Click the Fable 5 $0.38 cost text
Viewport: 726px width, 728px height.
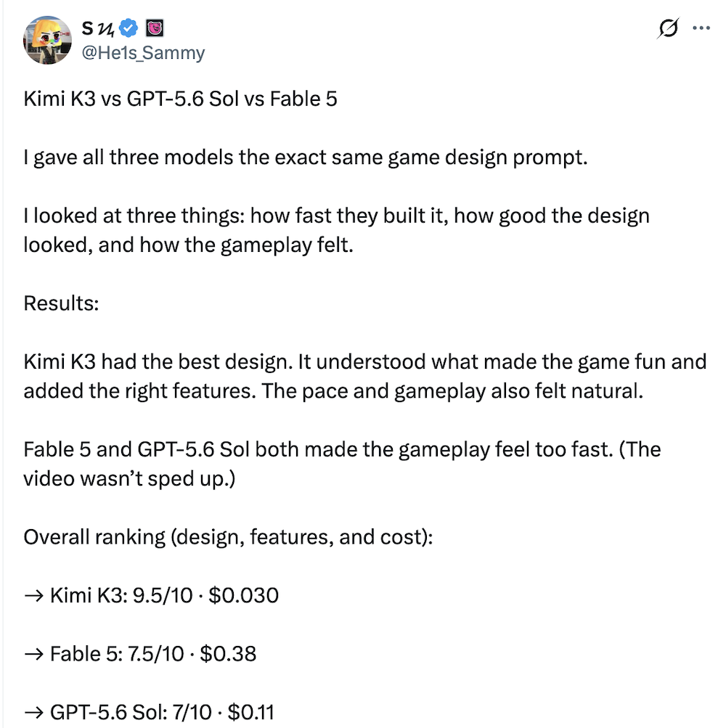click(x=228, y=654)
